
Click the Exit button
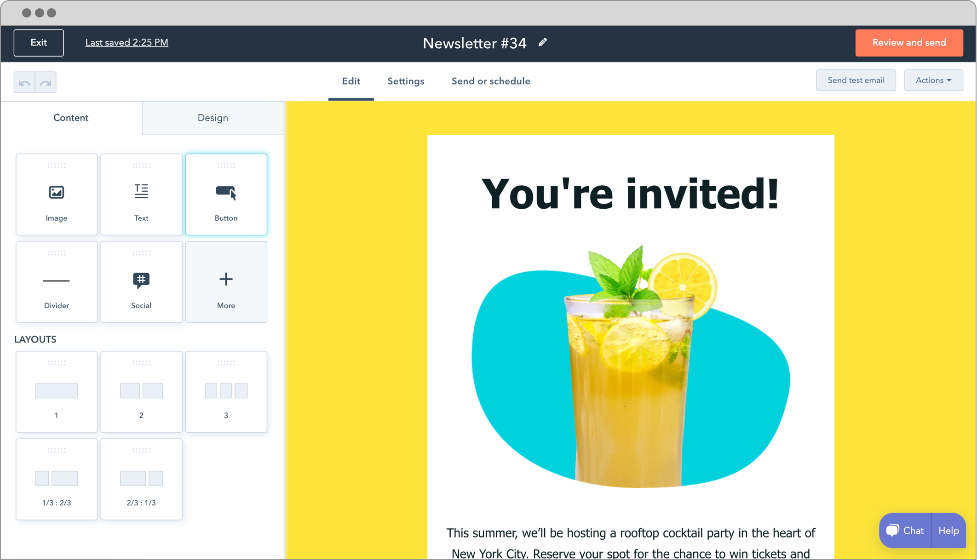point(39,42)
